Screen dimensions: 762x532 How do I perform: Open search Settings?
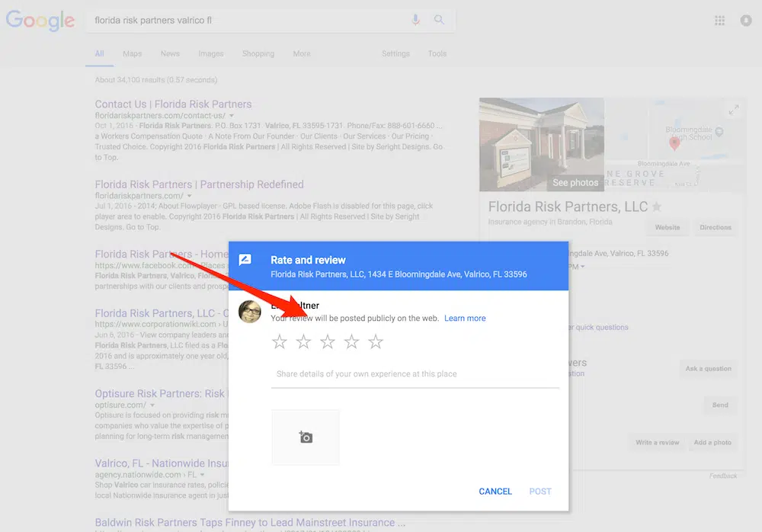[395, 53]
